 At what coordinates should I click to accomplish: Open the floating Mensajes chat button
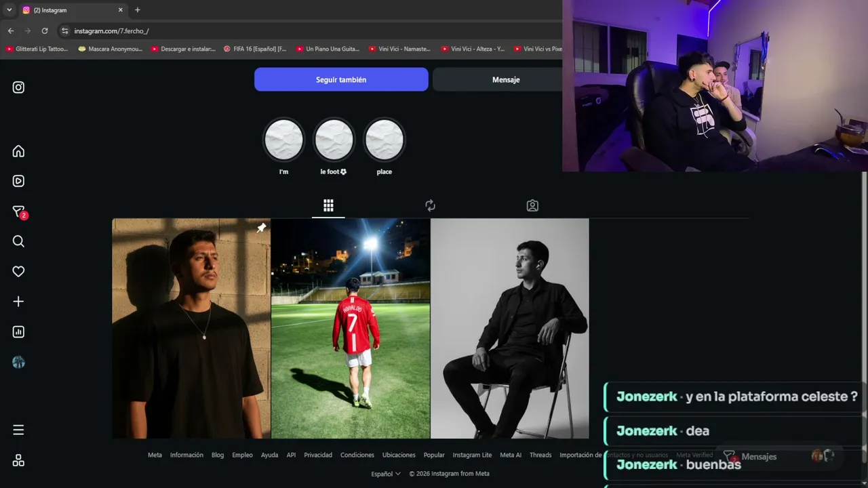[778, 456]
